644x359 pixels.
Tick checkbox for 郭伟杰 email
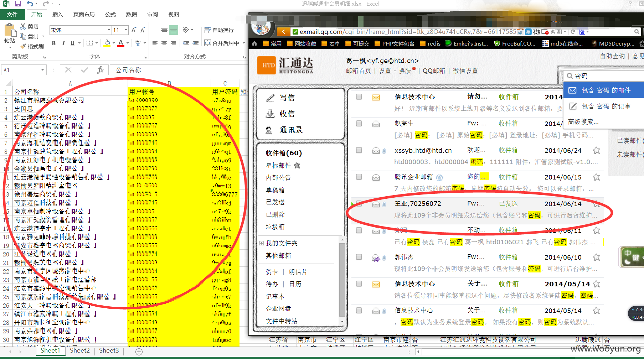point(359,257)
